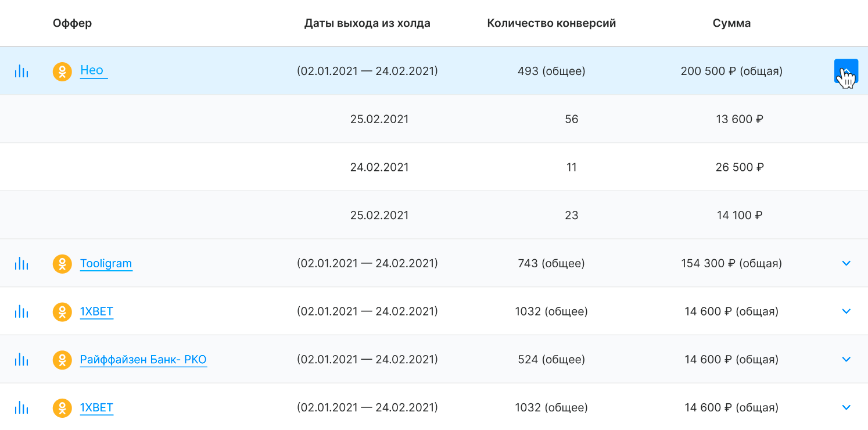Click the Сумма column header

pos(731,23)
